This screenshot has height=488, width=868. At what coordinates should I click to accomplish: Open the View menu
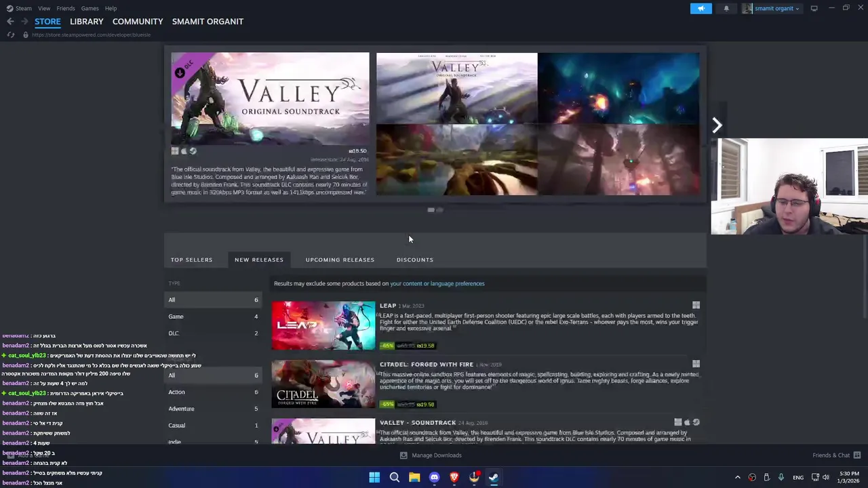click(44, 8)
